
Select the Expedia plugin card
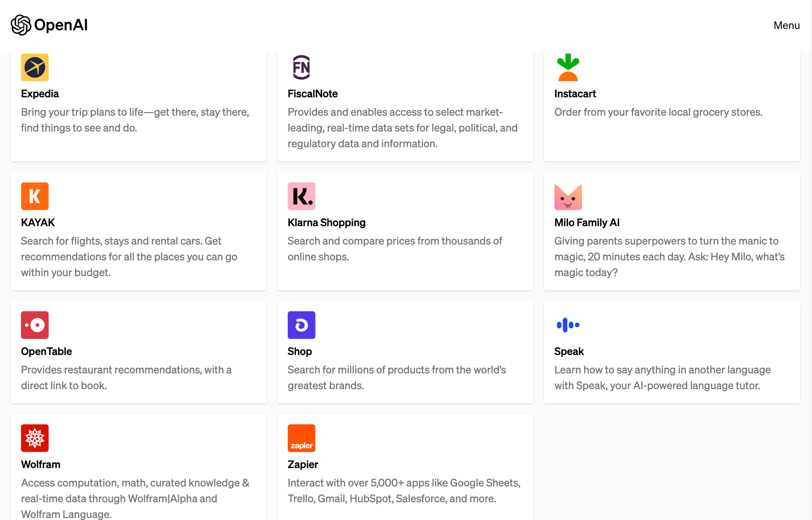pos(138,106)
